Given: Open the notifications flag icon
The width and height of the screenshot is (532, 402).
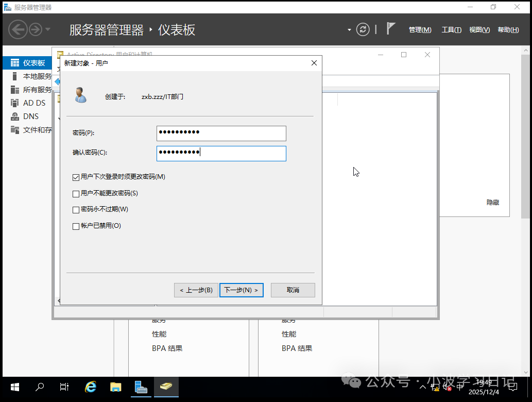Looking at the screenshot, I should click(390, 29).
